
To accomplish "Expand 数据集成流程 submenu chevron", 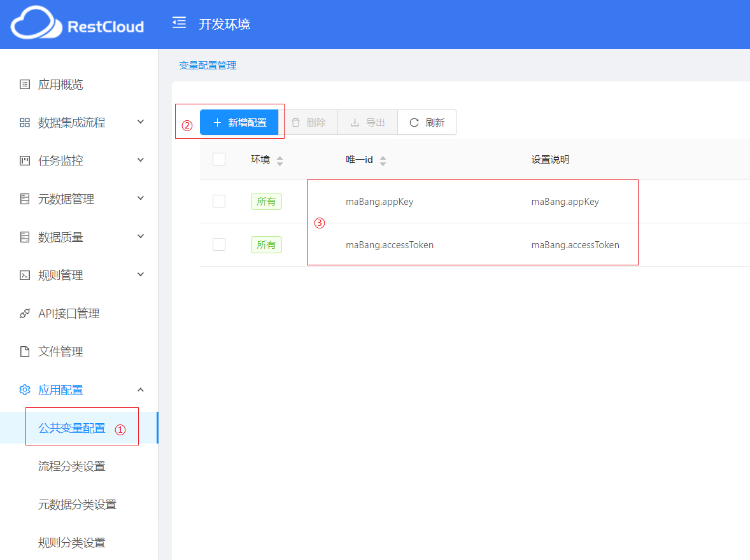I will (x=141, y=122).
